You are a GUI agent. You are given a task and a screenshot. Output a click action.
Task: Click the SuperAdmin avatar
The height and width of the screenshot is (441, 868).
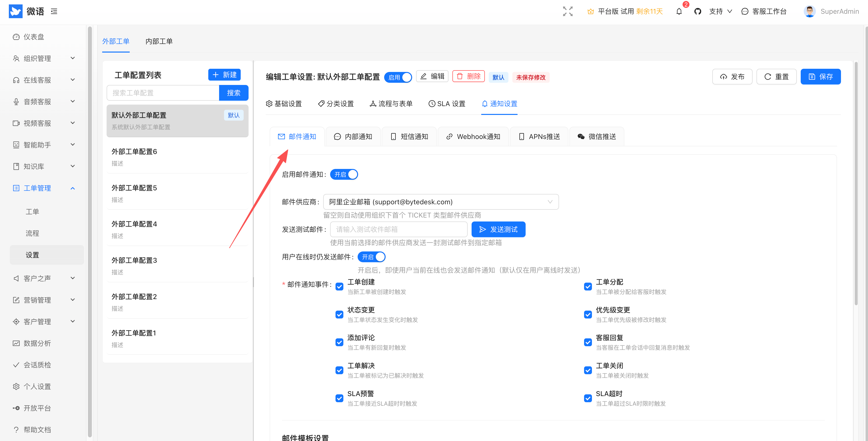(x=809, y=12)
